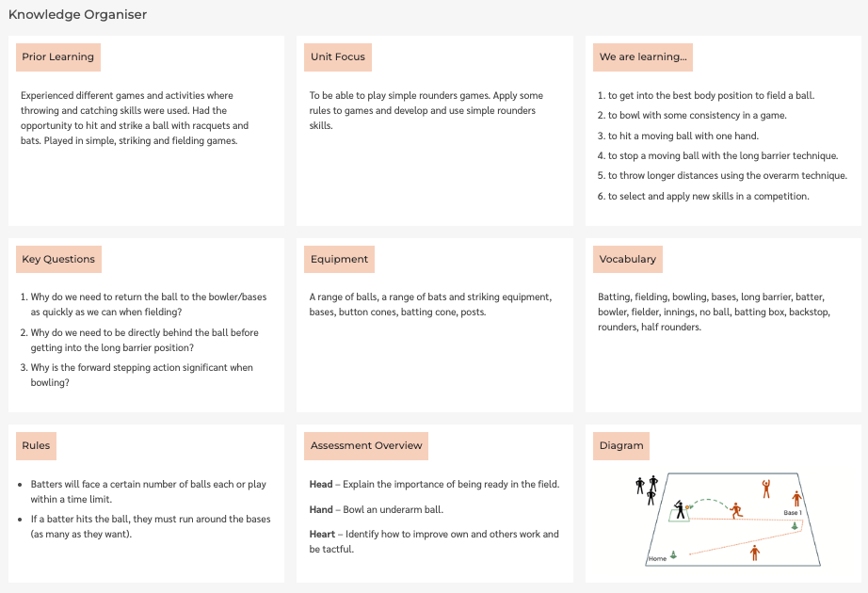The width and height of the screenshot is (868, 593).
Task: Click the green Home cone in diagram
Action: [x=673, y=553]
